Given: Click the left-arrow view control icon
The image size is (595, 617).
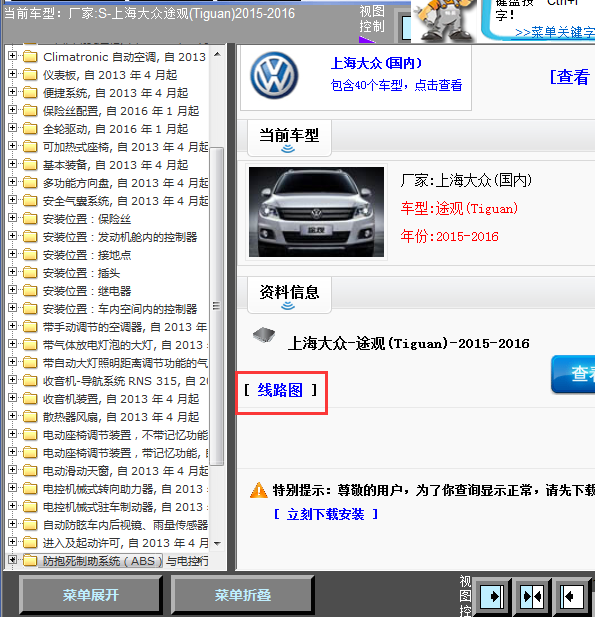Looking at the screenshot, I should pos(571,597).
